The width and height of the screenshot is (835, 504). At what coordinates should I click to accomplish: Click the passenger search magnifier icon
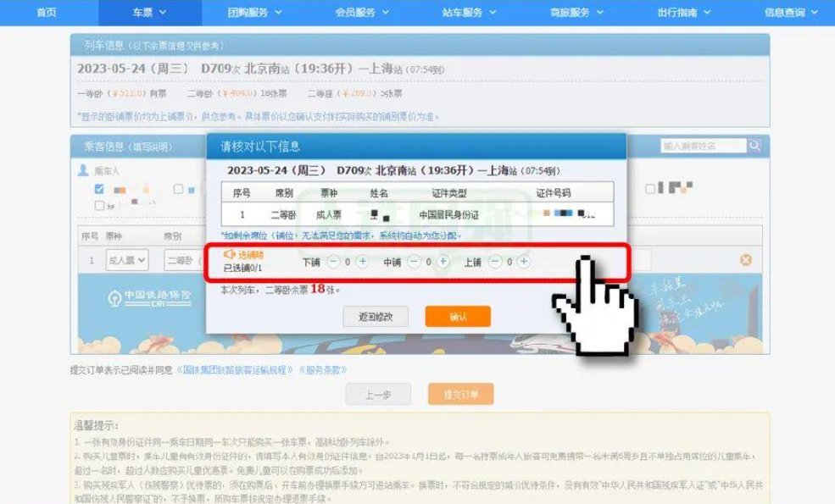[754, 146]
